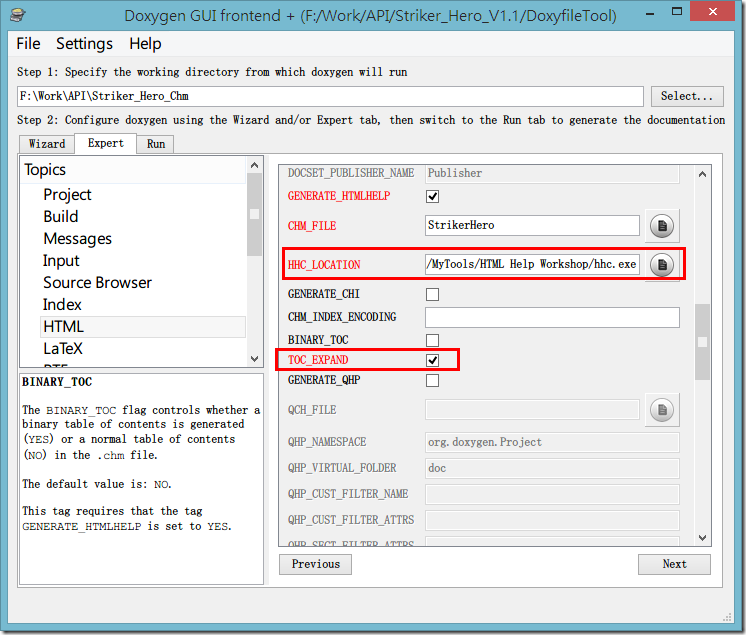
Task: Click the DOCSET_PUBLISHER_NAME field
Action: [x=552, y=174]
